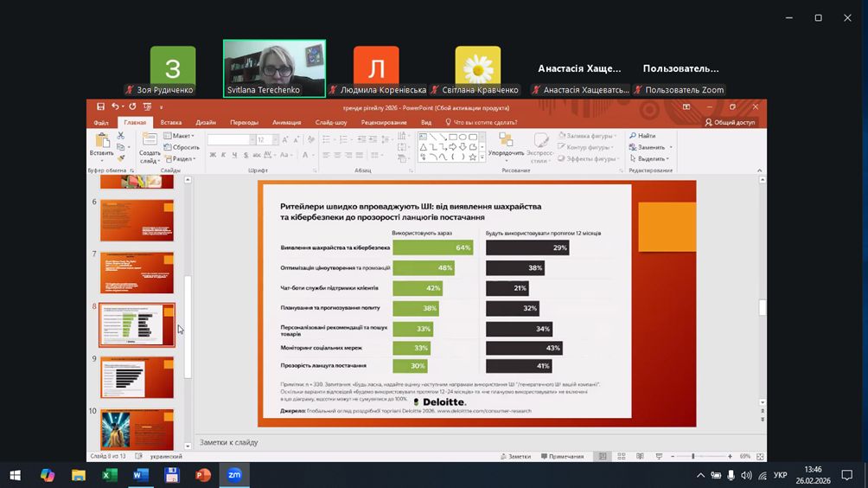Click the zoom slider in the status bar
Viewport: 868px width, 488px height.
pos(693,456)
